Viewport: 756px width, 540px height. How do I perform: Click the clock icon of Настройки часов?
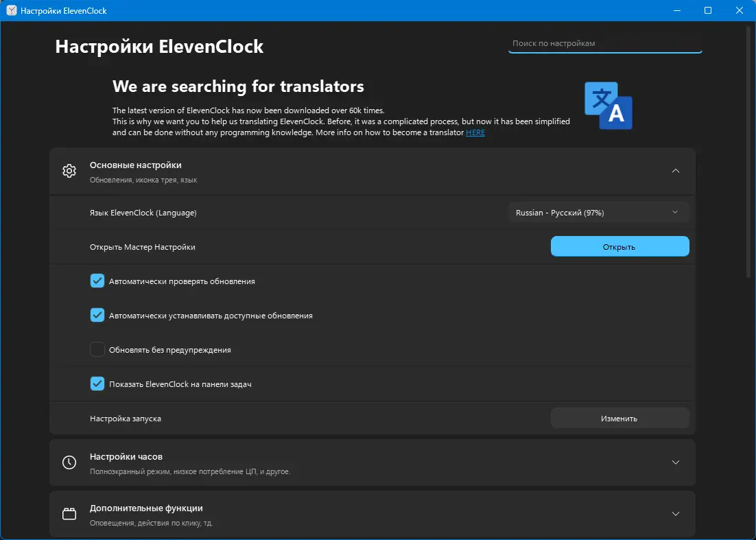pyautogui.click(x=69, y=462)
